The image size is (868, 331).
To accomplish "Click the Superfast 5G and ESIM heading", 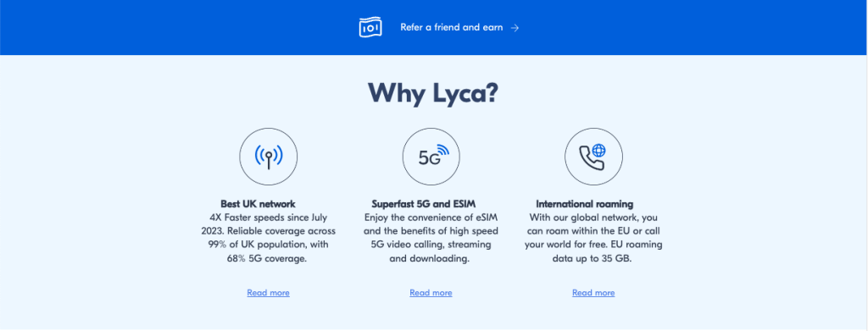I will (x=424, y=204).
